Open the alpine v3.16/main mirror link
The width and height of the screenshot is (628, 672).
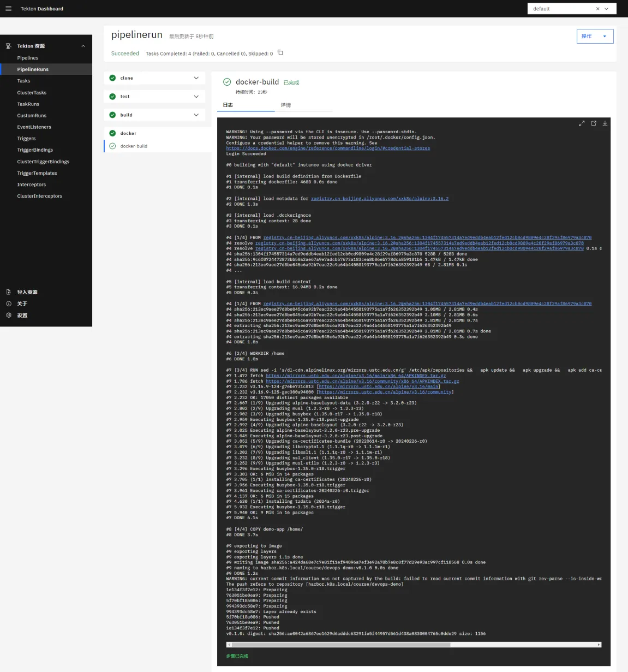[x=379, y=386]
